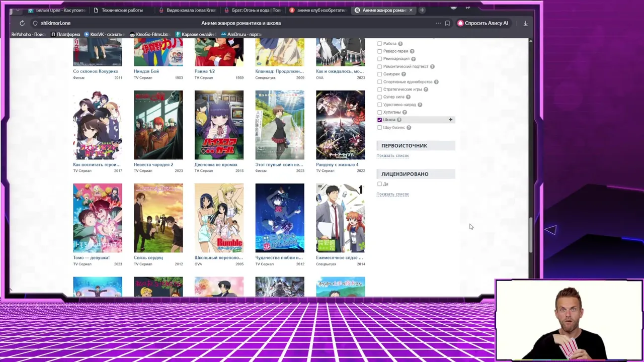Open the Девчонка не промах poster
The height and width of the screenshot is (362, 644).
tap(219, 125)
